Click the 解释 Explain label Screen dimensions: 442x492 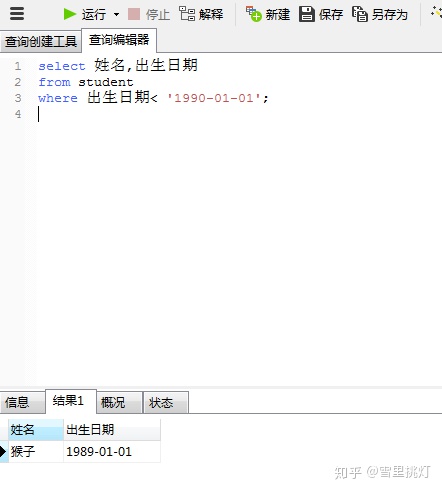(211, 14)
